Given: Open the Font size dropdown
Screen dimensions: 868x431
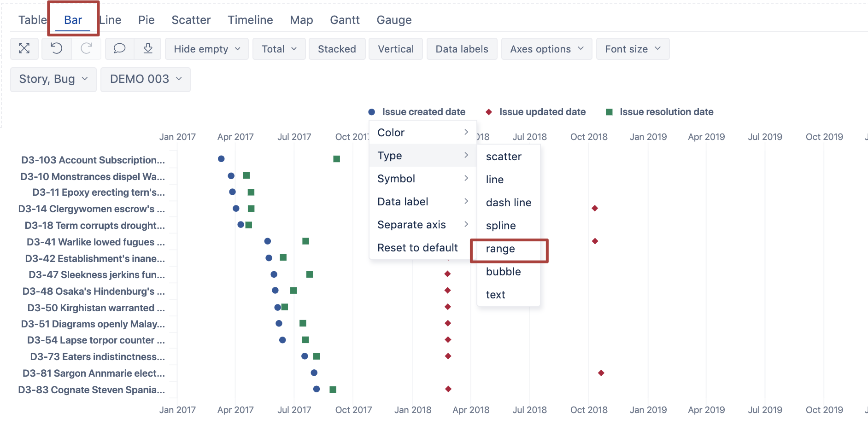Looking at the screenshot, I should [x=633, y=48].
